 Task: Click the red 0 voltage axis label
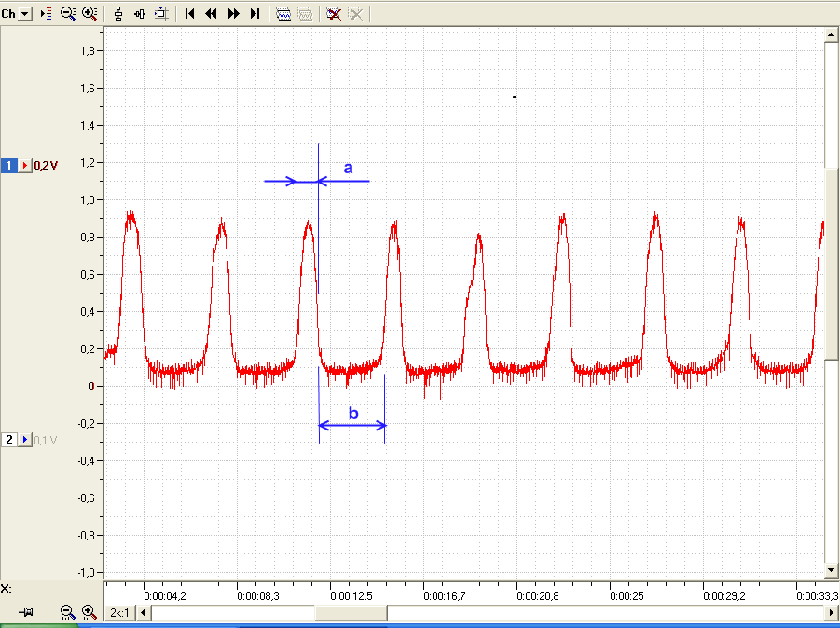point(91,386)
